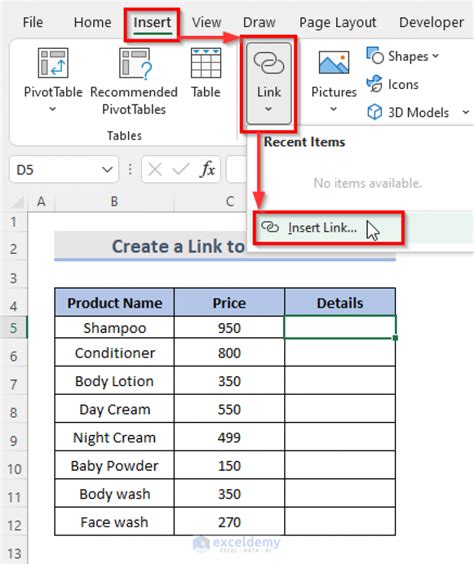Insert a Table from ribbon
This screenshot has width=474, height=564.
[206, 74]
